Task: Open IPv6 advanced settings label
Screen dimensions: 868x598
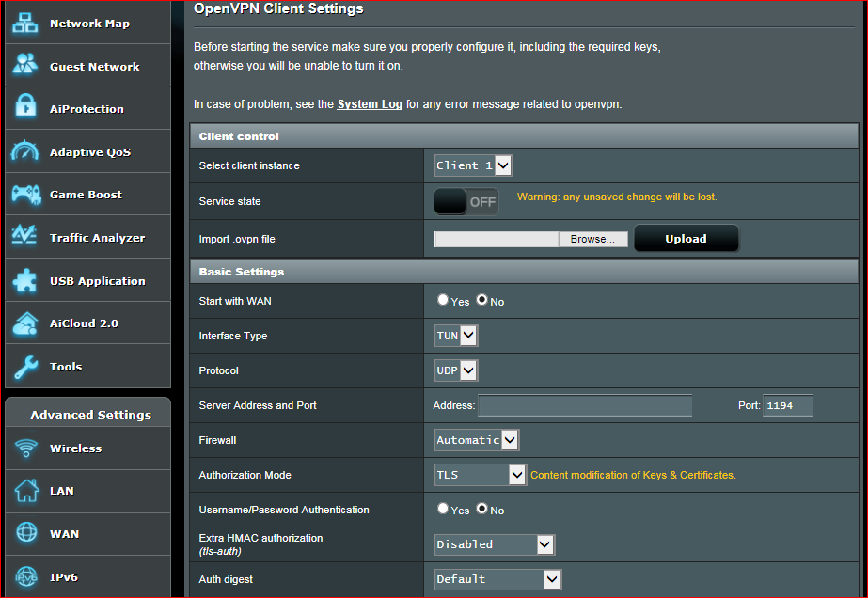Action: click(x=64, y=577)
